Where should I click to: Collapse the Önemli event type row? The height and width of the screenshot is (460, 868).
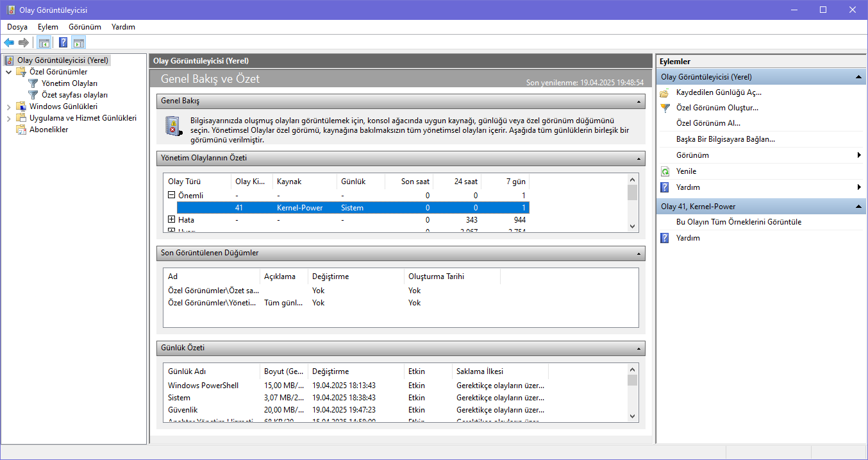pyautogui.click(x=171, y=195)
